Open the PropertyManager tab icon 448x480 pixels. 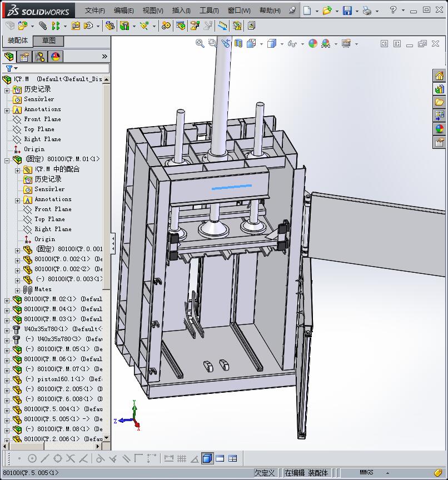pyautogui.click(x=24, y=57)
